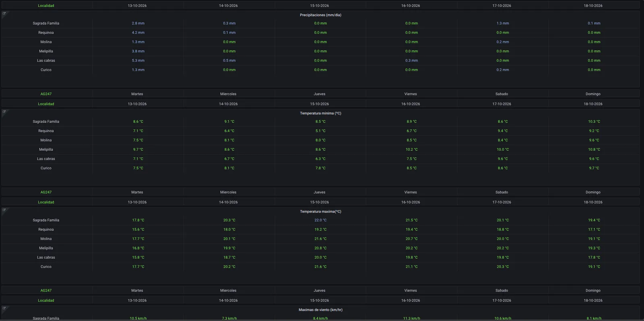Click Jueves header above Temperatura maxima table
Screen dimensions: 644x321
(x=320, y=192)
